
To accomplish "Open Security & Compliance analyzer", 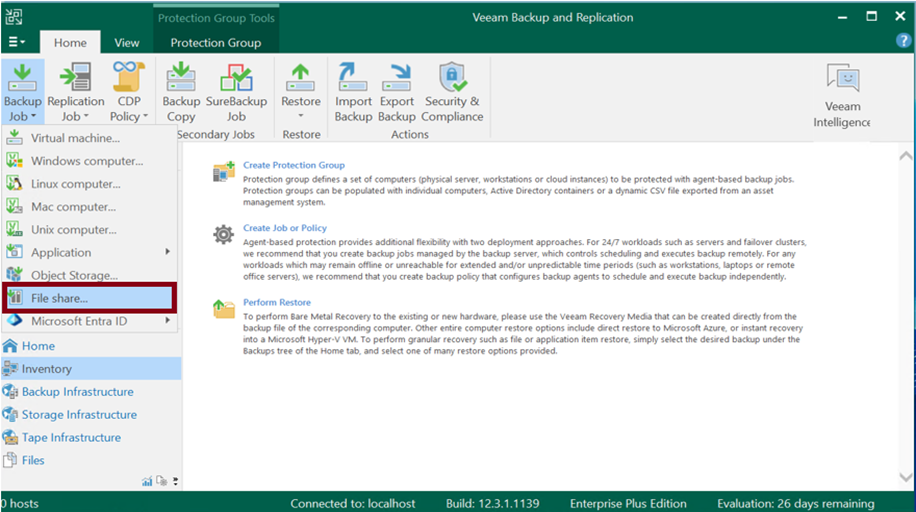I will click(x=452, y=92).
